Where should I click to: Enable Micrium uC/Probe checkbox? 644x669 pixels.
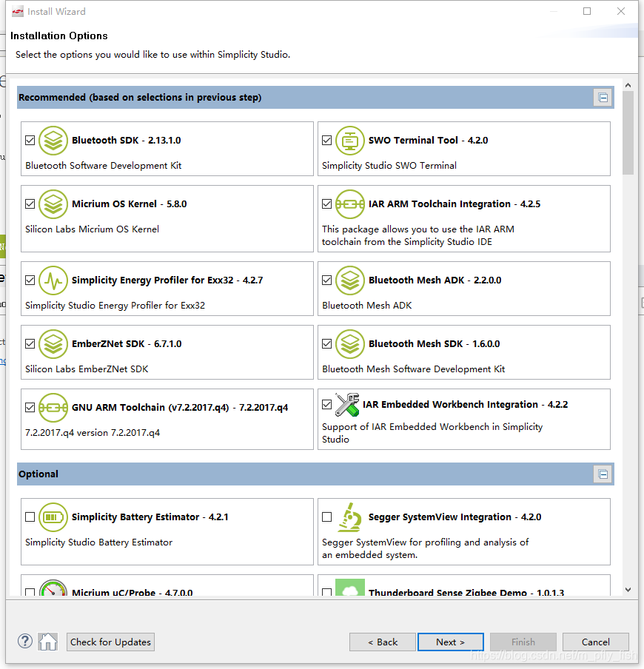click(30, 592)
